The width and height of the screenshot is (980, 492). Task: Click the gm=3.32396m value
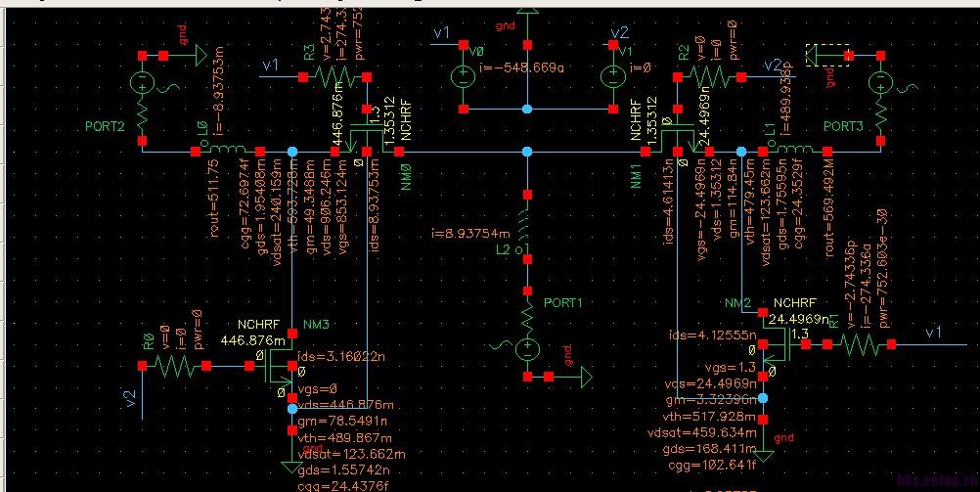click(x=712, y=400)
